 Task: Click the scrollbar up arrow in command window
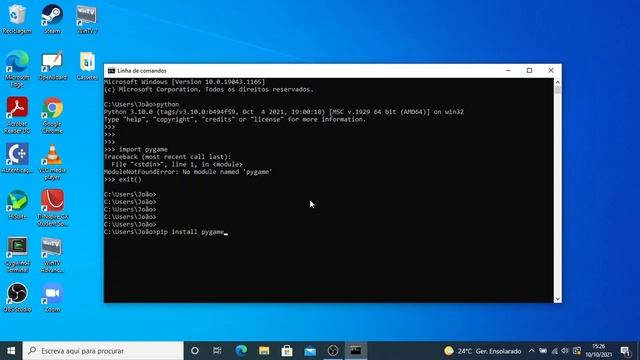(x=558, y=82)
